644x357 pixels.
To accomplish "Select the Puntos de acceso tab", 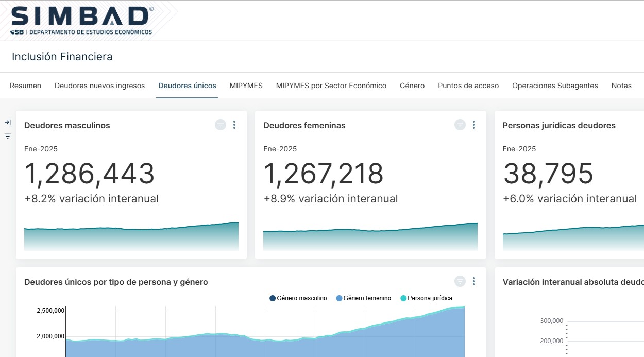I will (468, 86).
